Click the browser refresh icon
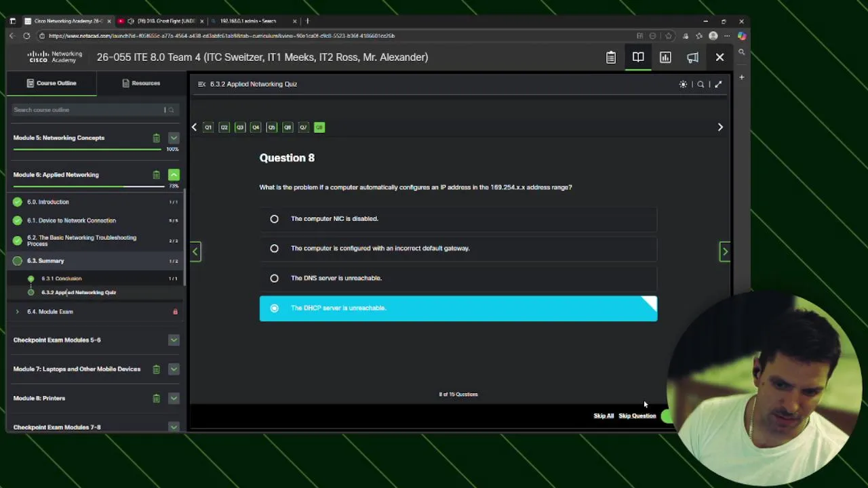Image resolution: width=868 pixels, height=488 pixels. tap(26, 36)
